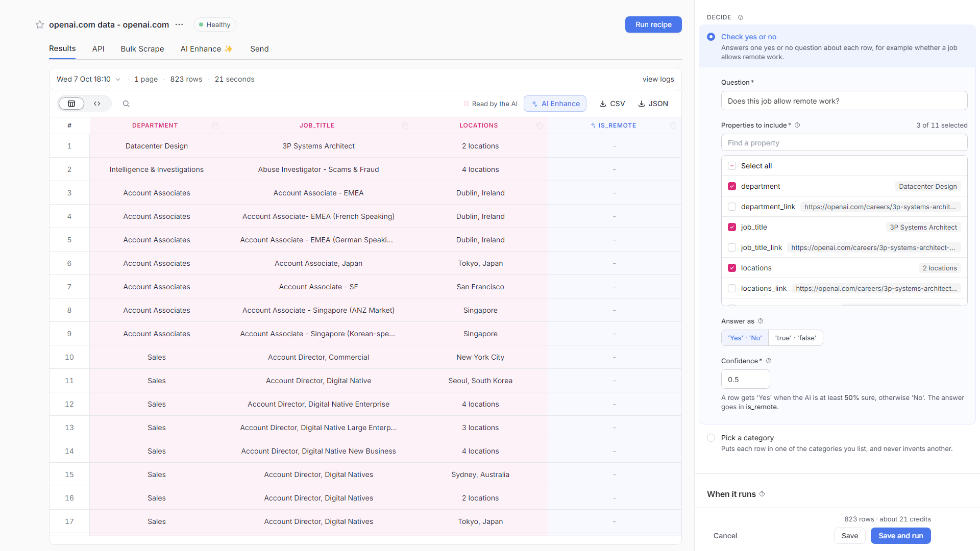
Task: Choose the 'true' · 'false' answer format
Action: [795, 338]
